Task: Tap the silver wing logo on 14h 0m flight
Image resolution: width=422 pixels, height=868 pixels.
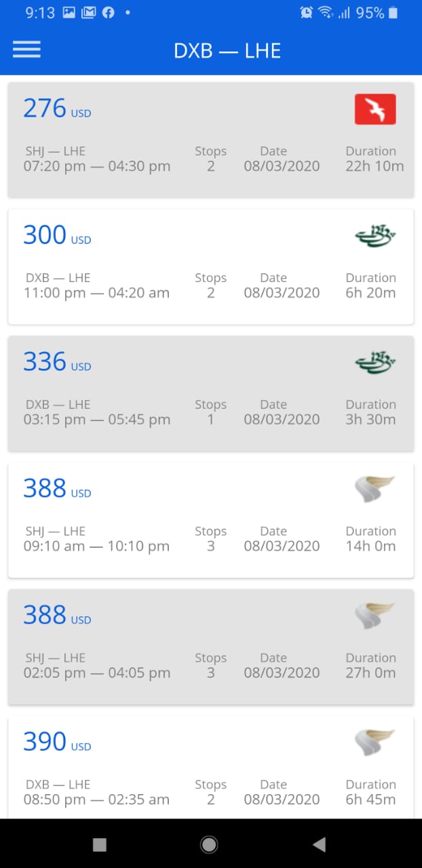Action: 375,489
